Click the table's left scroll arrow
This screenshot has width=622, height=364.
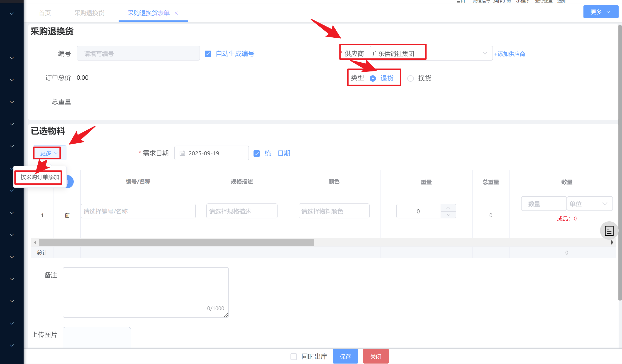pos(35,242)
